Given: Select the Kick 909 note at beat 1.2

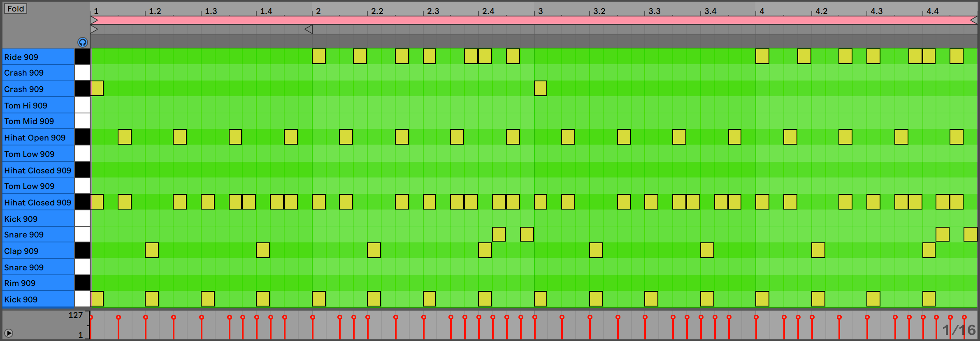Looking at the screenshot, I should point(152,299).
